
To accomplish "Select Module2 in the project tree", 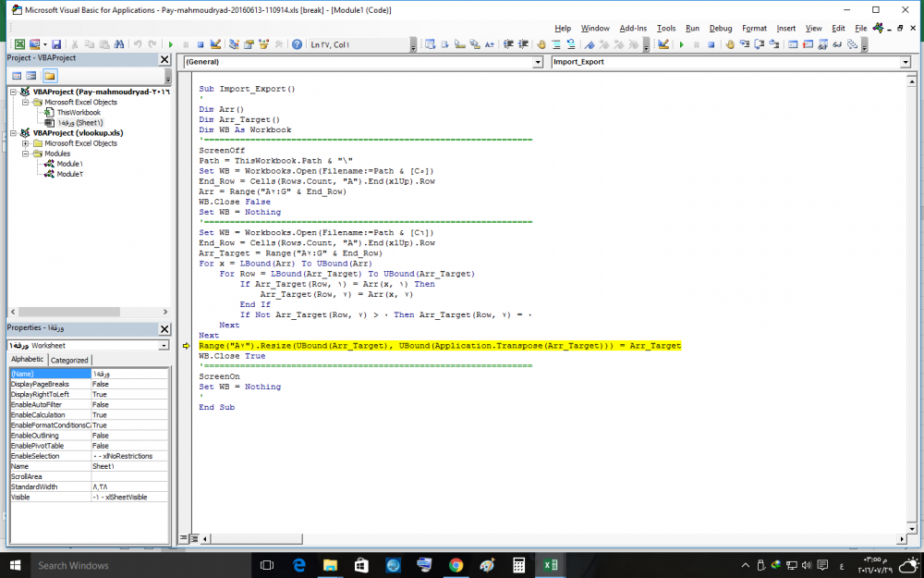I will [69, 174].
